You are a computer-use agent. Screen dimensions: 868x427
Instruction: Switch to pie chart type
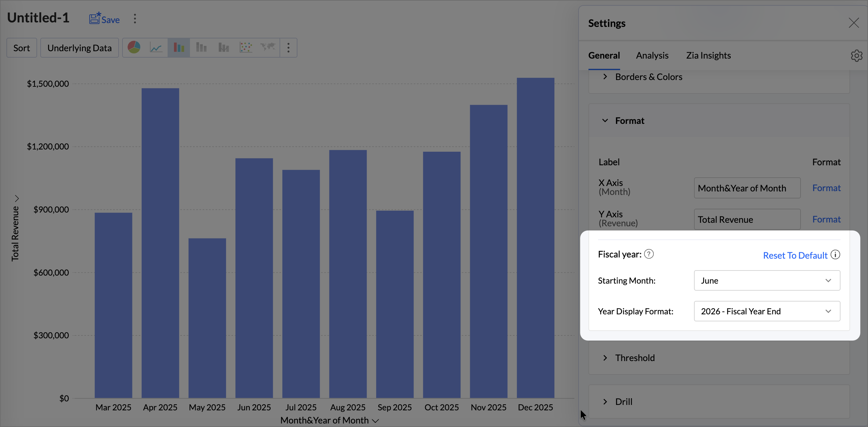pos(134,48)
